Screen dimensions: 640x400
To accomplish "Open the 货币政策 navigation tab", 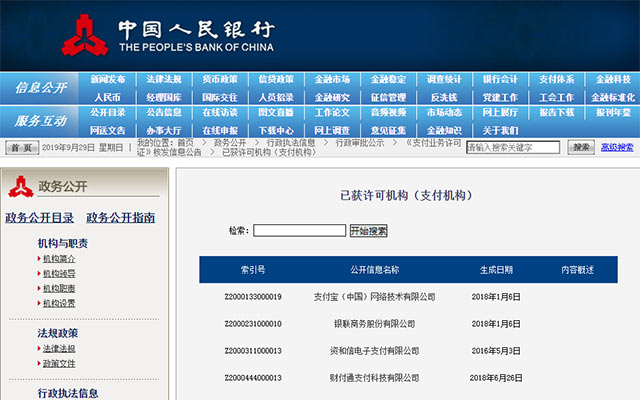I will pos(220,79).
